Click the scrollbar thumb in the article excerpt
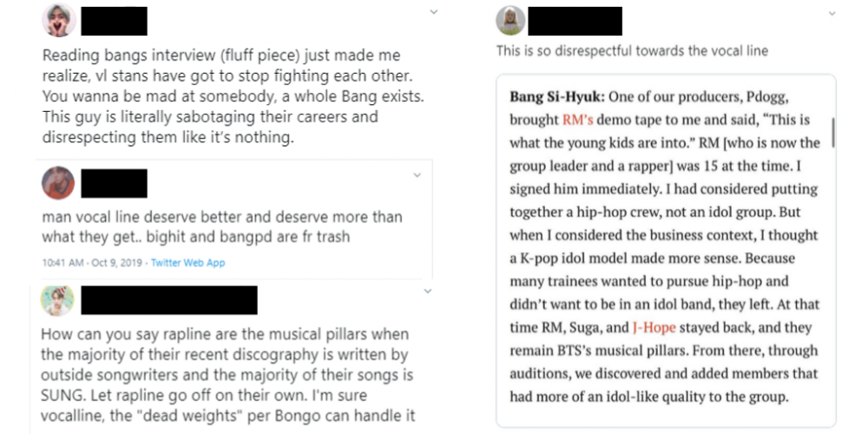 832,133
